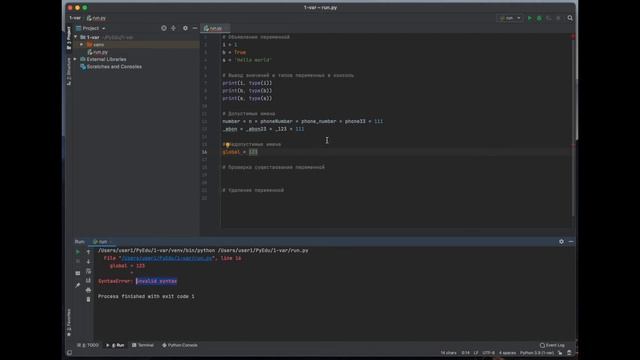
Task: Open the Event Log
Action: [x=552, y=345]
